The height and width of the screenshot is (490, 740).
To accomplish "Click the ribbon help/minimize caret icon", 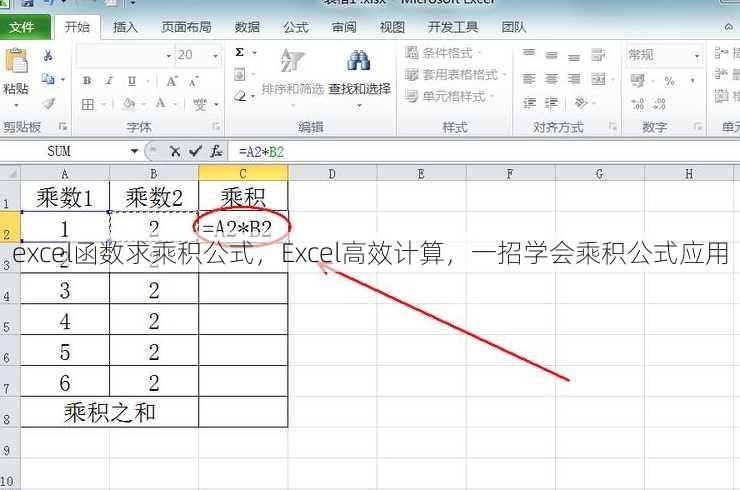I will 729,27.
